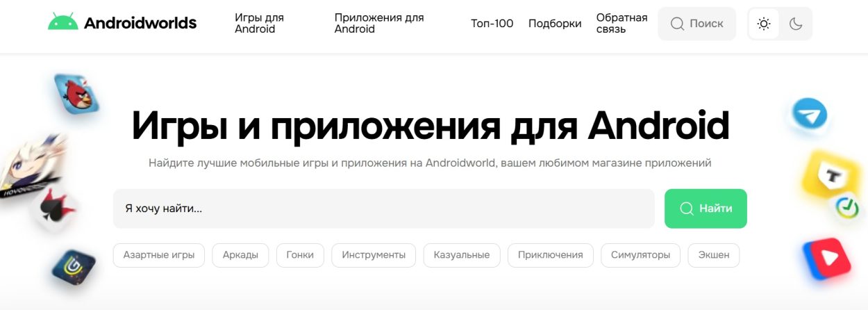The image size is (868, 310).
Task: Switch to dark theme with moon icon
Action: click(796, 24)
